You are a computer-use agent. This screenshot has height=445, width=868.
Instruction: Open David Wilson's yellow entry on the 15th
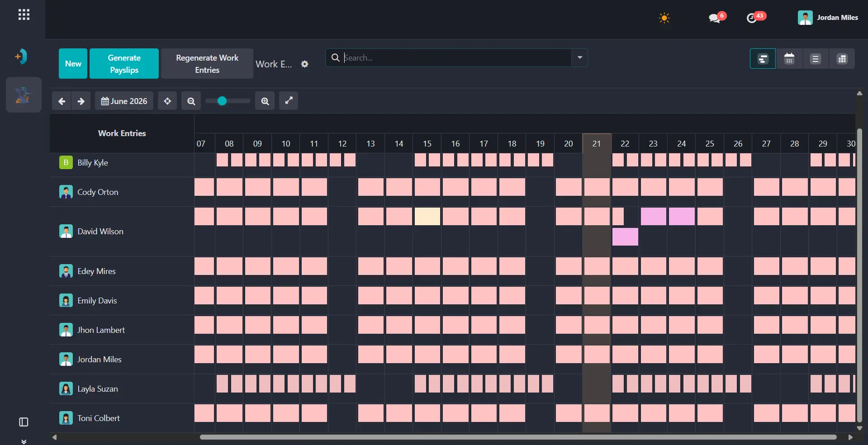click(x=427, y=216)
